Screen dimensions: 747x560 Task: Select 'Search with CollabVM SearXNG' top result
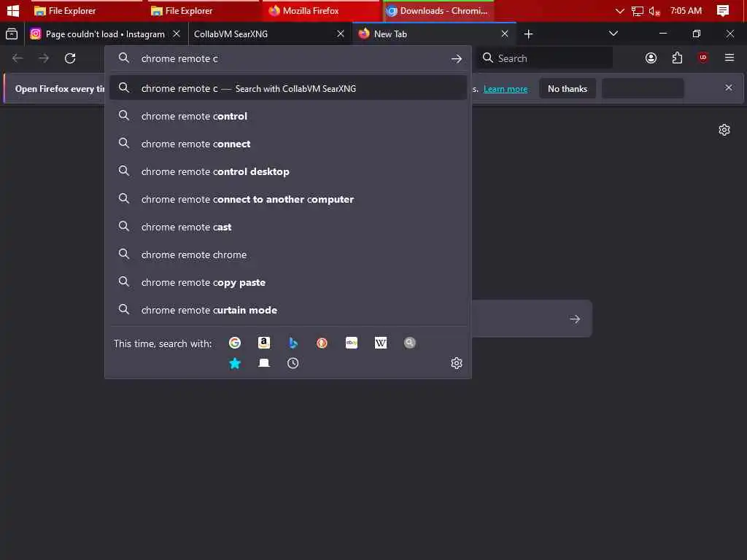click(287, 88)
